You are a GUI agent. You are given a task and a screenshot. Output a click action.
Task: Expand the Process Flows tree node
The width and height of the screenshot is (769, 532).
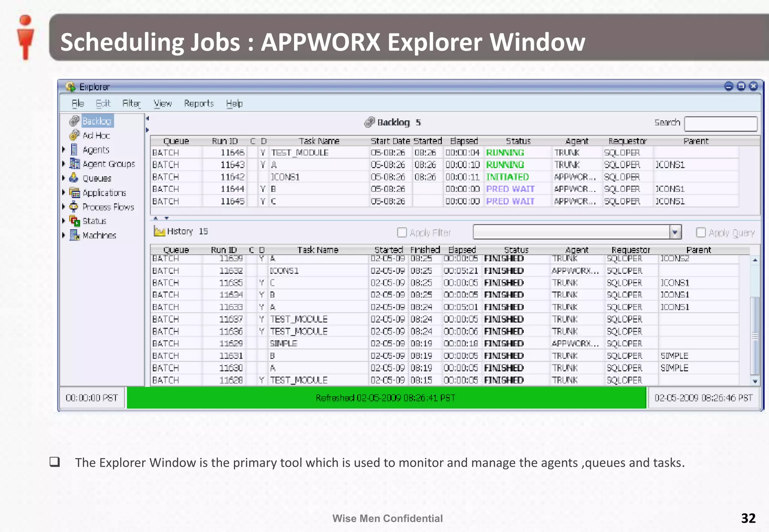(64, 207)
